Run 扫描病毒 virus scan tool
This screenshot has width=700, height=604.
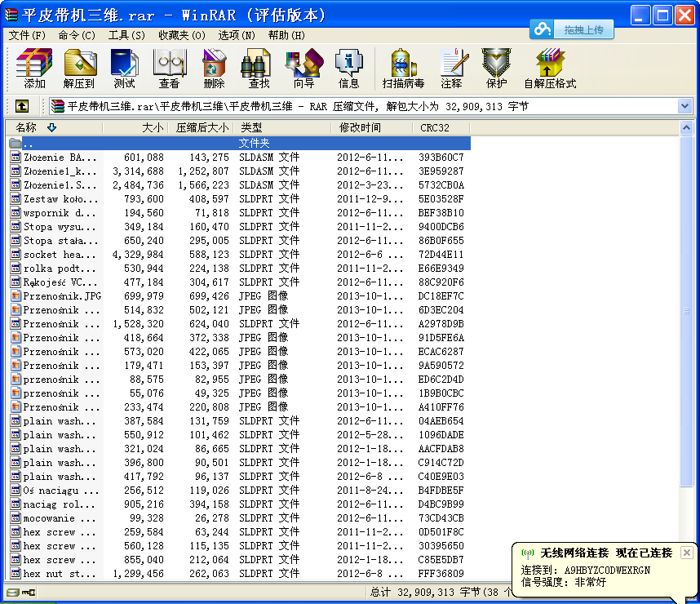tap(403, 69)
